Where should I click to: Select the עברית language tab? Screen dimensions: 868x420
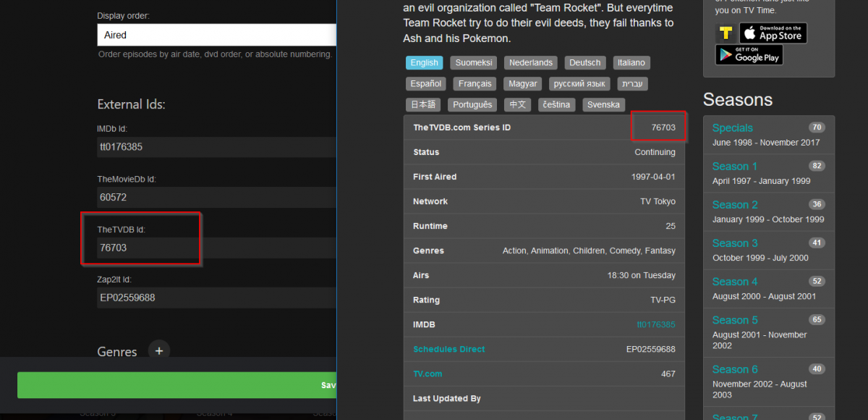pos(633,84)
